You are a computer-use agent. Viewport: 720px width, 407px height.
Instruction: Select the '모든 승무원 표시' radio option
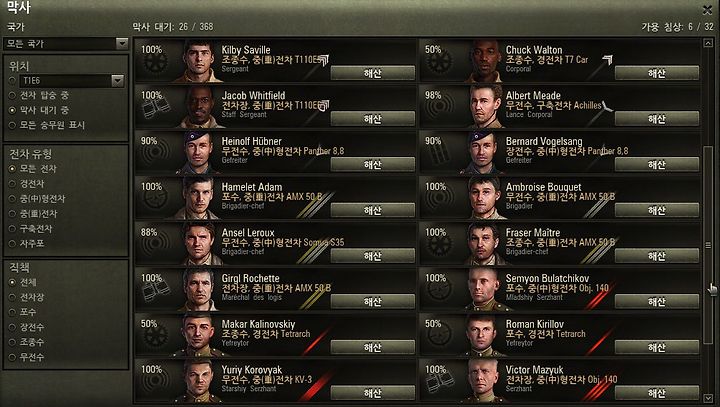[47, 125]
